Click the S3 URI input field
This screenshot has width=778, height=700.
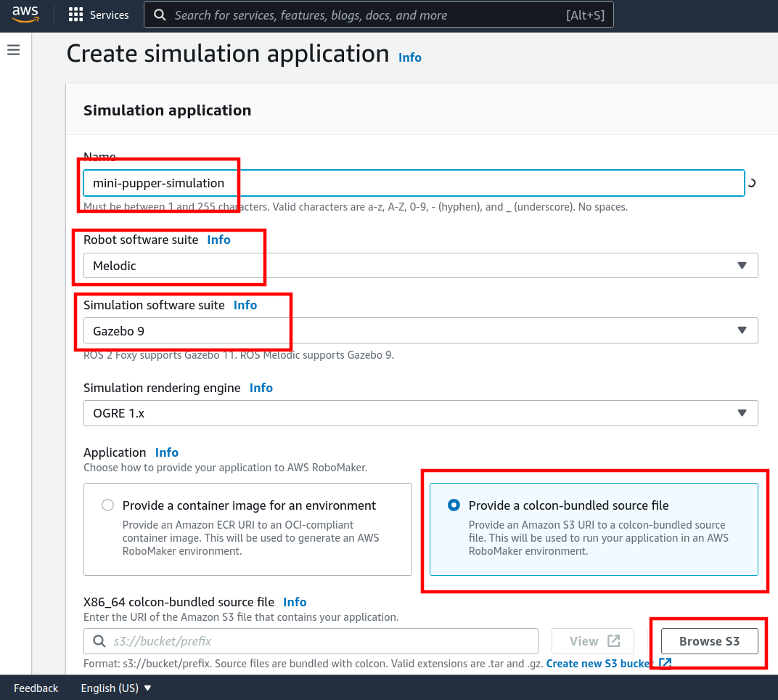pos(311,641)
